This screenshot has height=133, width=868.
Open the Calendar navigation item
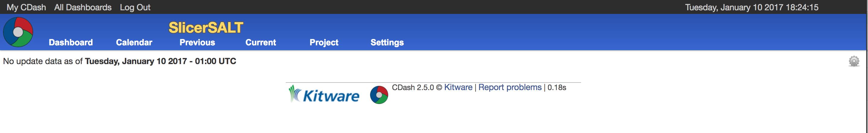(134, 43)
